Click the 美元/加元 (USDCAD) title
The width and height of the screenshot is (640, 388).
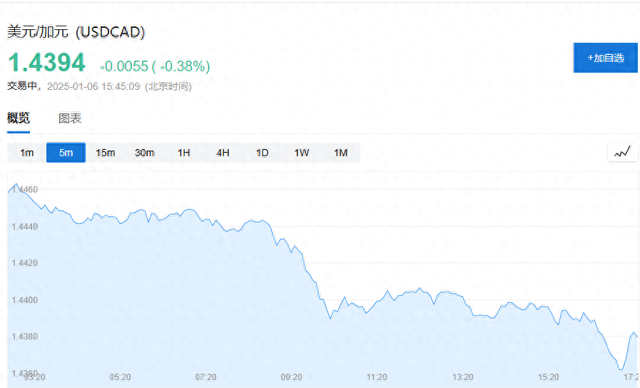(x=76, y=32)
